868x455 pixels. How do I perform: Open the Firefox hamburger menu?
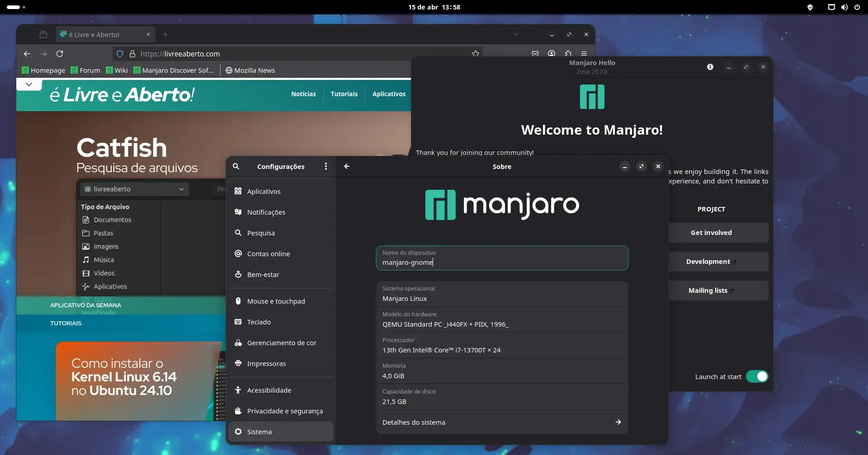coord(584,54)
